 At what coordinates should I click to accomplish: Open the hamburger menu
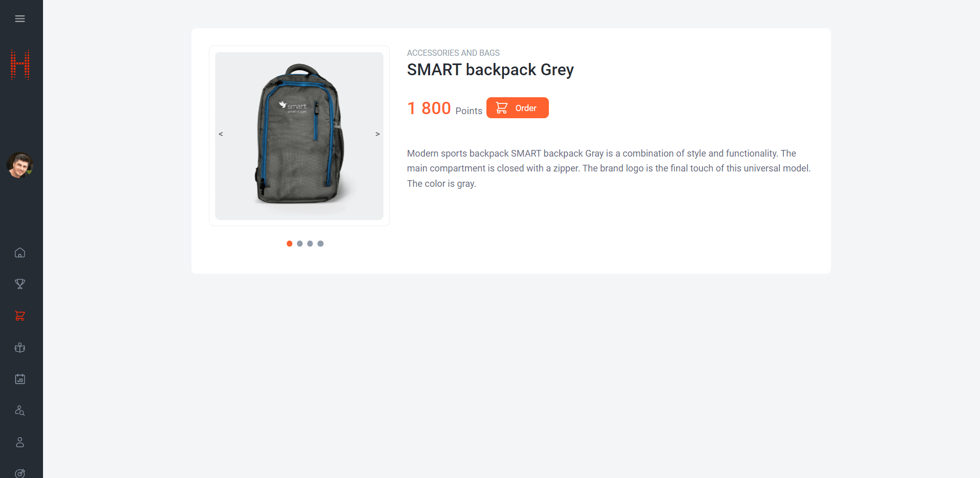tap(20, 19)
